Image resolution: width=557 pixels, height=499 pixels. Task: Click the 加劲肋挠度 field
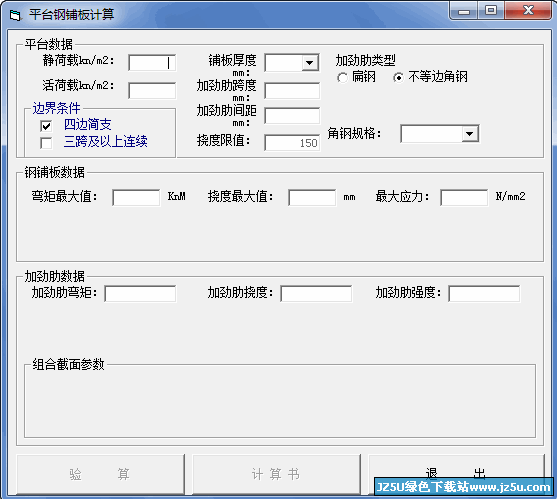(x=316, y=294)
